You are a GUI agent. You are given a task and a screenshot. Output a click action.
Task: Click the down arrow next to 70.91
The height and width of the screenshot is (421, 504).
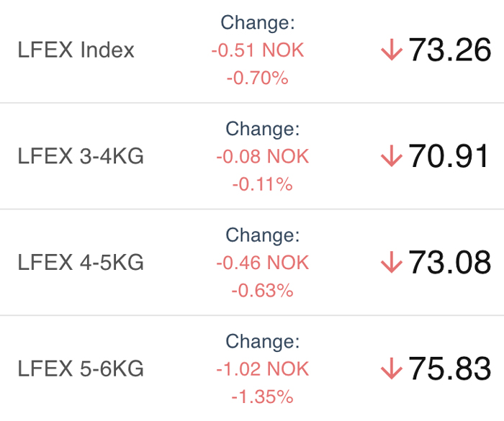[x=392, y=156]
